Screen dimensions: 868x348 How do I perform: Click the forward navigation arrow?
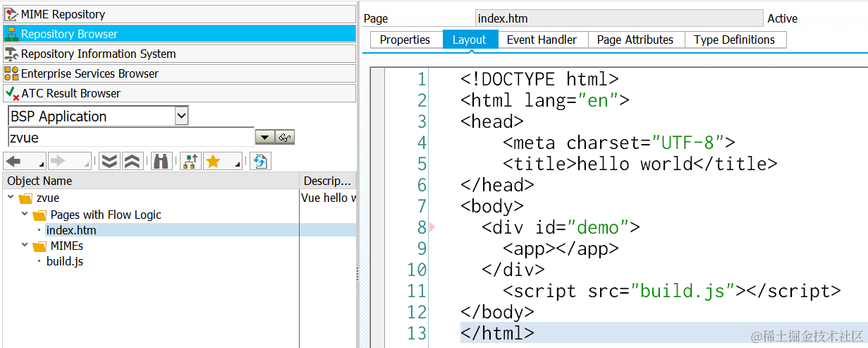[x=59, y=162]
